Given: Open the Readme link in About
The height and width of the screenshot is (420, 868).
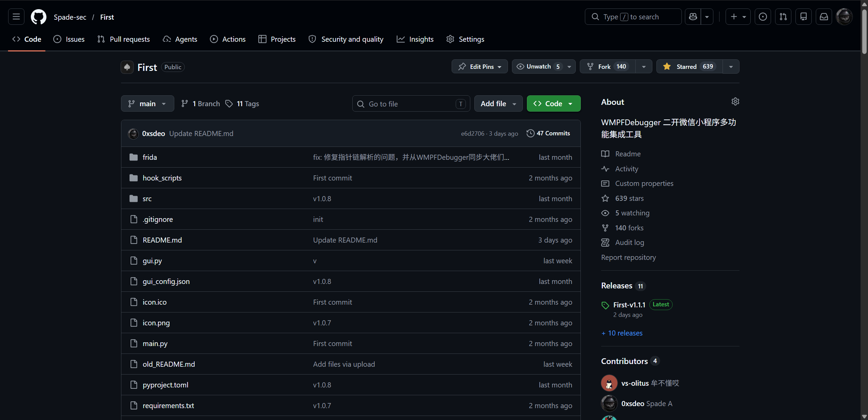Looking at the screenshot, I should pos(628,154).
